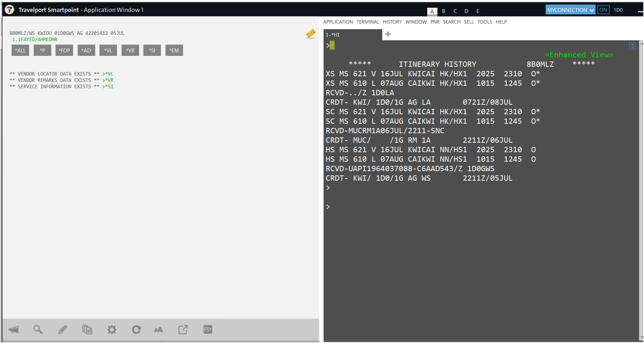The width and height of the screenshot is (644, 343).
Task: Open the MYCONNECTION dropdown
Action: click(570, 10)
